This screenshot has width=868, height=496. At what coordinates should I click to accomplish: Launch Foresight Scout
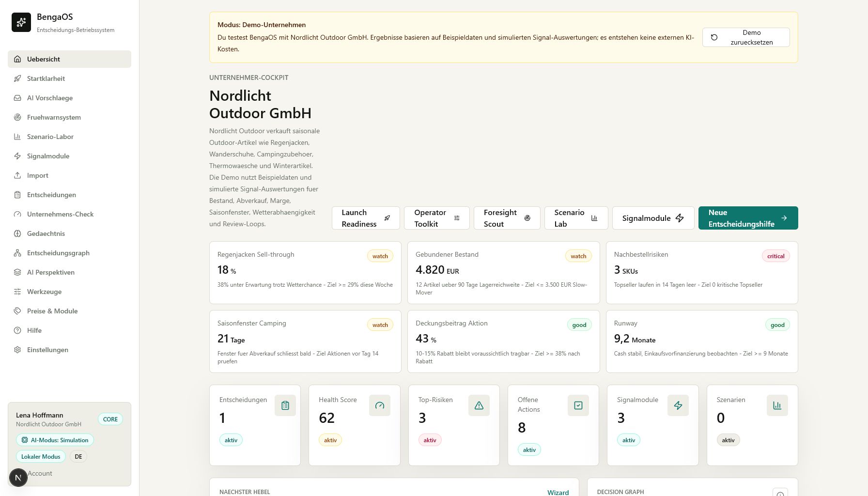click(507, 218)
